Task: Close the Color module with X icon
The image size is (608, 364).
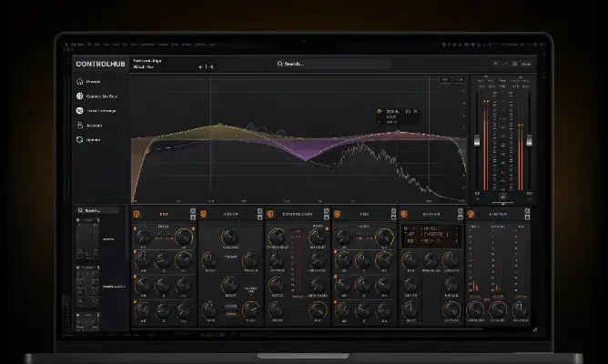Action: tap(259, 210)
